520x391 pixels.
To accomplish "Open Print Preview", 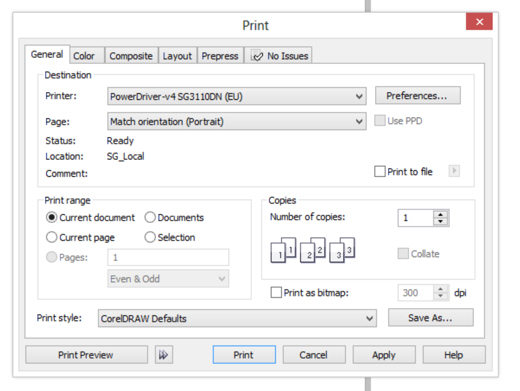I will [x=86, y=355].
